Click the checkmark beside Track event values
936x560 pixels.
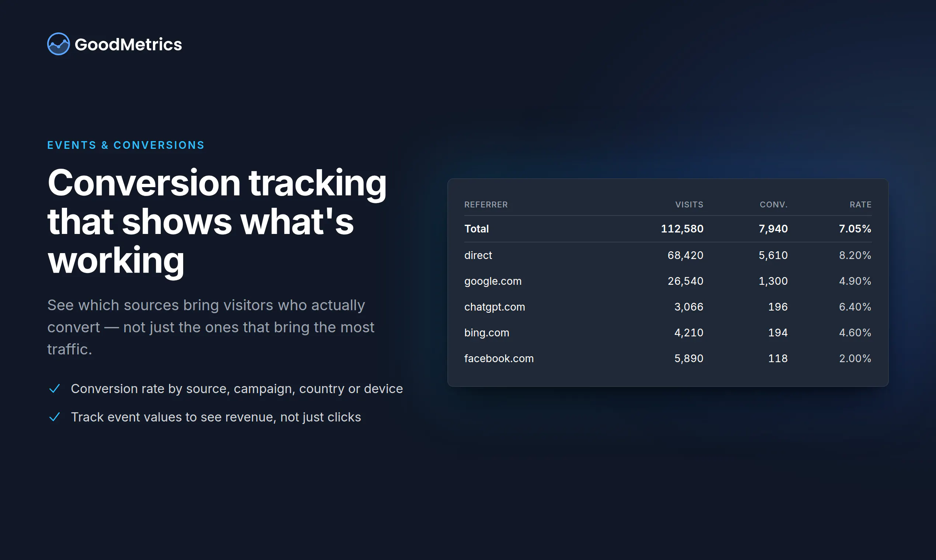click(55, 417)
